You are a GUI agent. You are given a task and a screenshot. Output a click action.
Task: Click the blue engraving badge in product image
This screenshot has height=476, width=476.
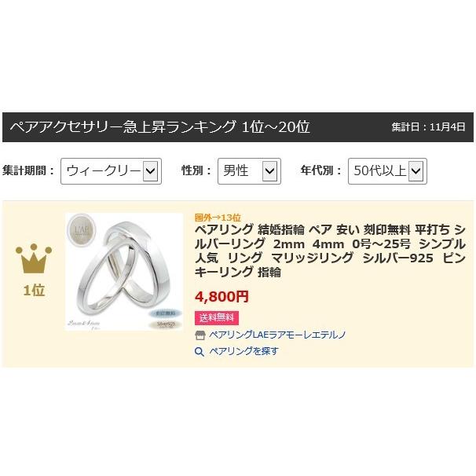coord(166,313)
